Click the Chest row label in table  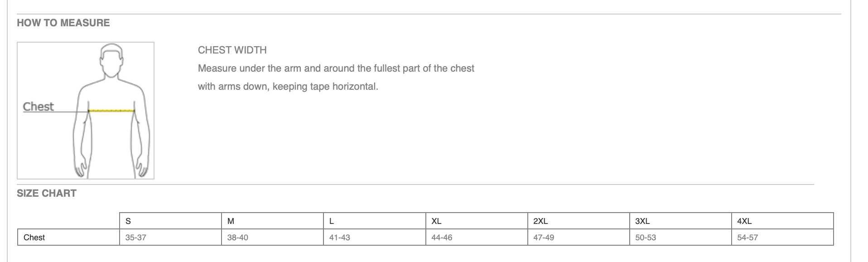[68, 237]
